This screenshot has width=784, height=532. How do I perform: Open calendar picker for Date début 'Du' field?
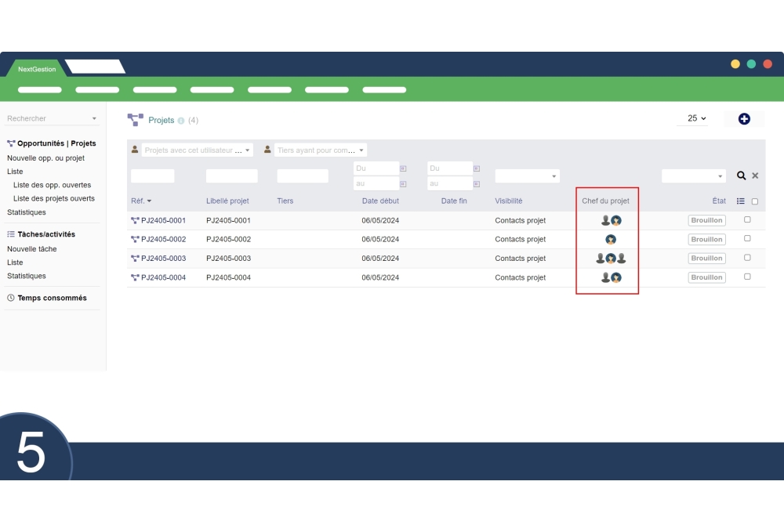[x=403, y=168]
